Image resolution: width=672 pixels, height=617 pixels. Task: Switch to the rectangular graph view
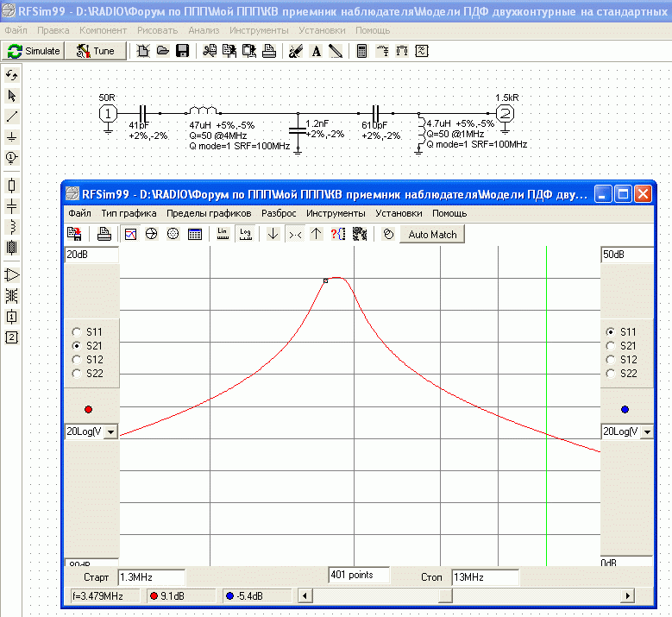pyautogui.click(x=130, y=234)
